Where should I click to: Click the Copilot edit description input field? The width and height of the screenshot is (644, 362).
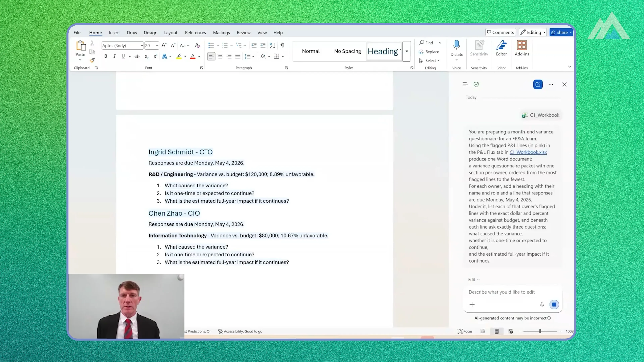click(513, 292)
